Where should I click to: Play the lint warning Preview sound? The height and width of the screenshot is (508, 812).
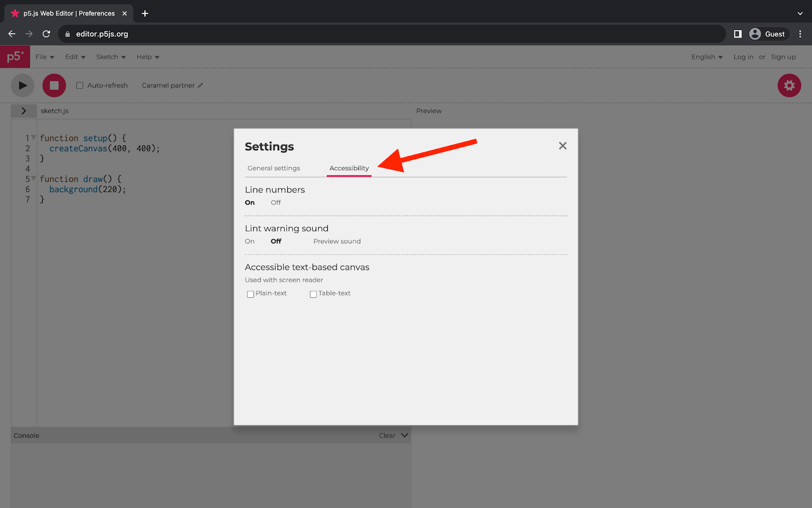tap(336, 241)
